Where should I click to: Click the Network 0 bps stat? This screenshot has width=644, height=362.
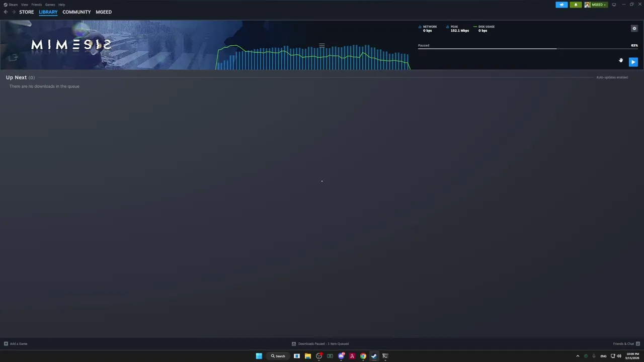point(428,29)
